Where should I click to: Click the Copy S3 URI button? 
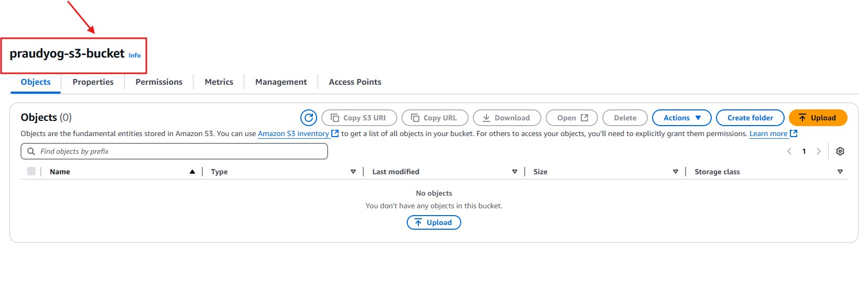(359, 118)
